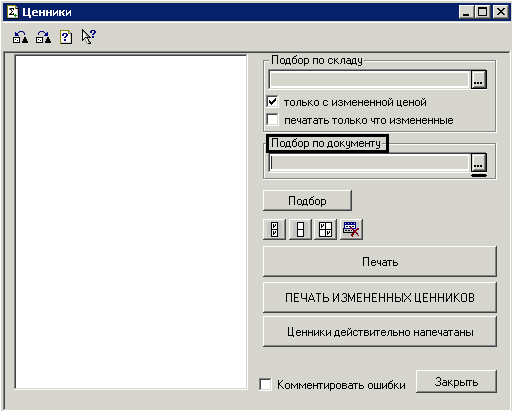Viewport: 512px width, 411px height.
Task: Open document selector ellipsis under 'Подбор по документу'
Action: pyautogui.click(x=479, y=162)
